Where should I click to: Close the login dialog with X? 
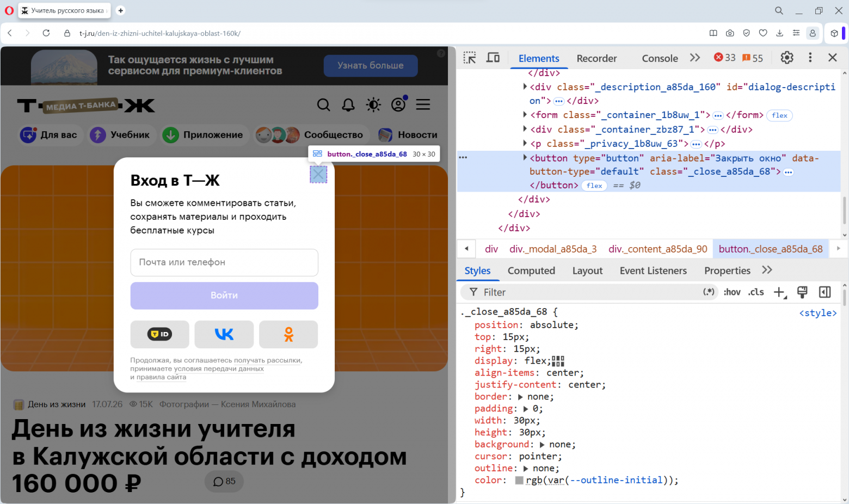pyautogui.click(x=318, y=175)
